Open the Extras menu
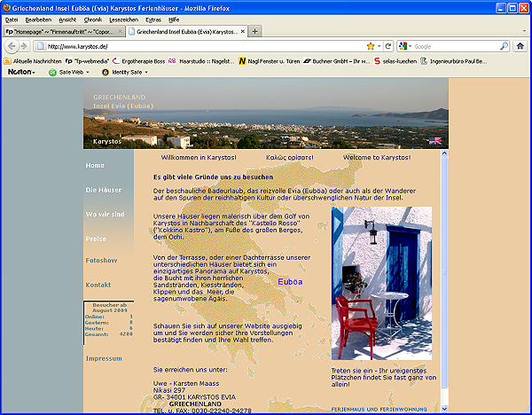The width and height of the screenshot is (532, 415). coord(153,19)
